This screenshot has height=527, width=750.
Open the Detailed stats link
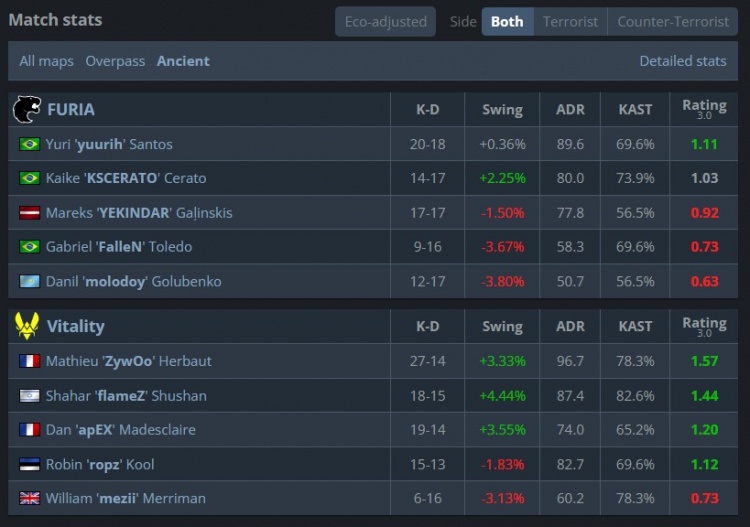[682, 61]
